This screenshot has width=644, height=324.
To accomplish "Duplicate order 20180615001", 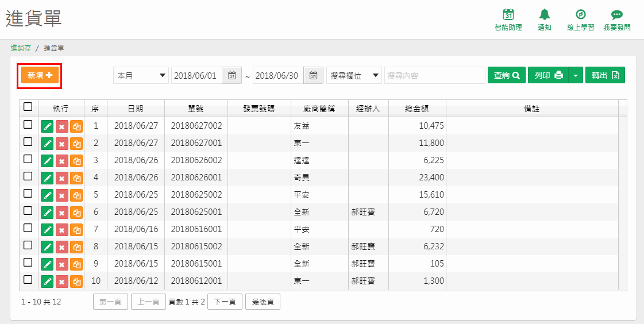I will (x=76, y=264).
